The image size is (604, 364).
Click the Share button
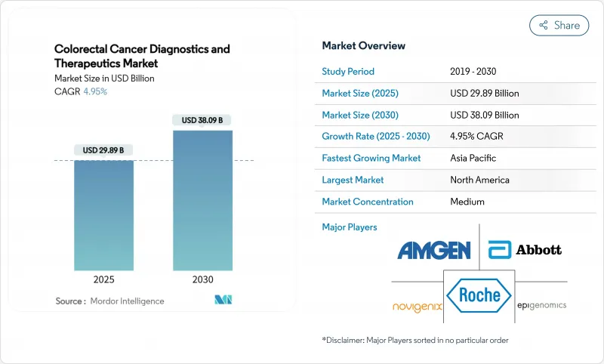[559, 25]
